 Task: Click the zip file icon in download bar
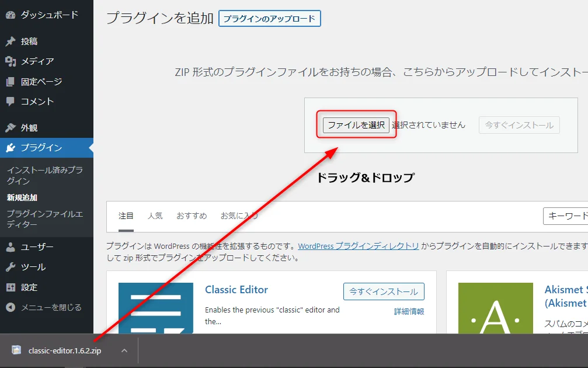16,350
